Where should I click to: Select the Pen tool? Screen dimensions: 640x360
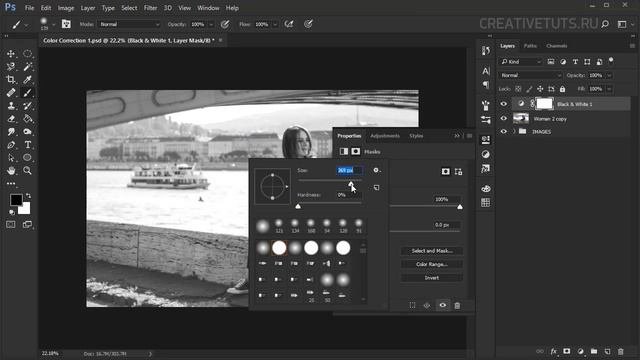11,145
